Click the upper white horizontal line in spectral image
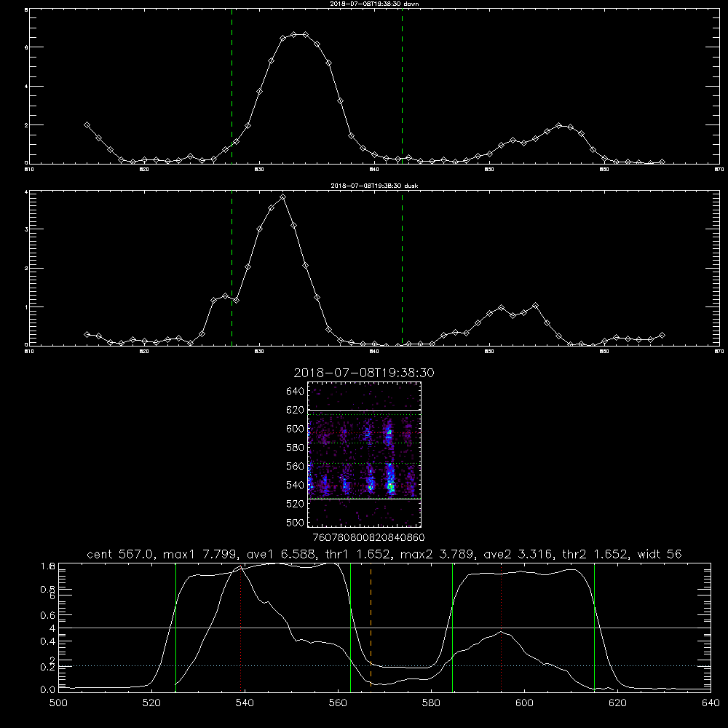The image size is (728, 728). 365,410
